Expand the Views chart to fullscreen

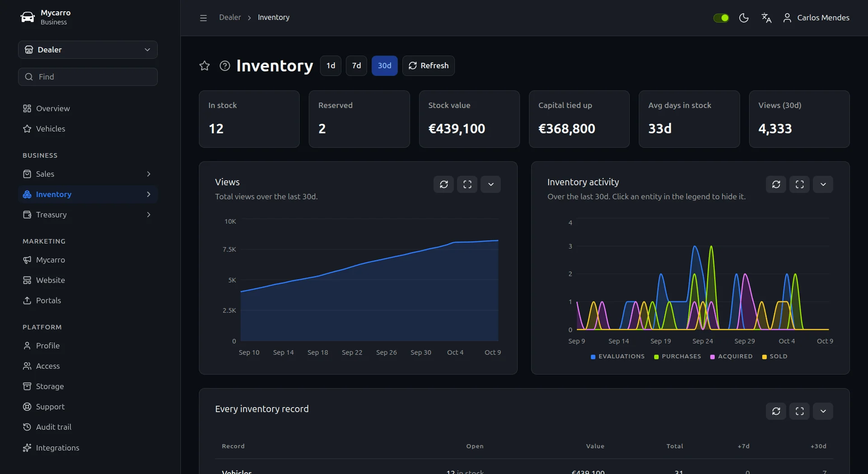[467, 184]
